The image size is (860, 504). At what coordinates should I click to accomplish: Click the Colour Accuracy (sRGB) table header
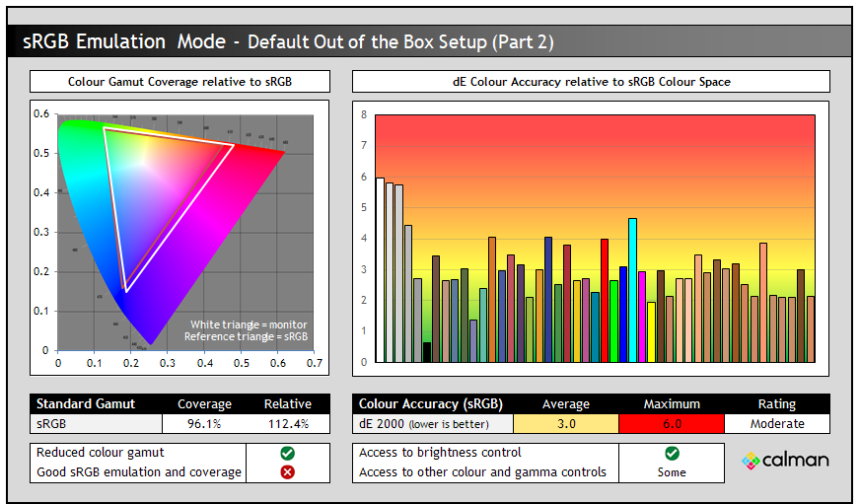click(432, 403)
